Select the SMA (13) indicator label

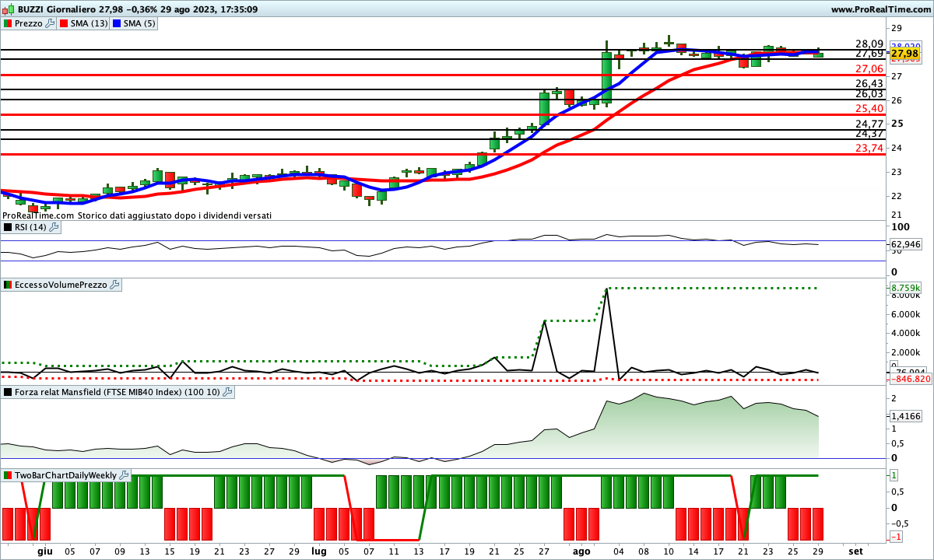tap(90, 23)
